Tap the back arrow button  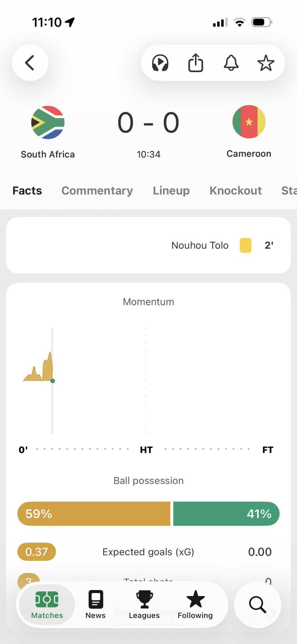pos(30,63)
